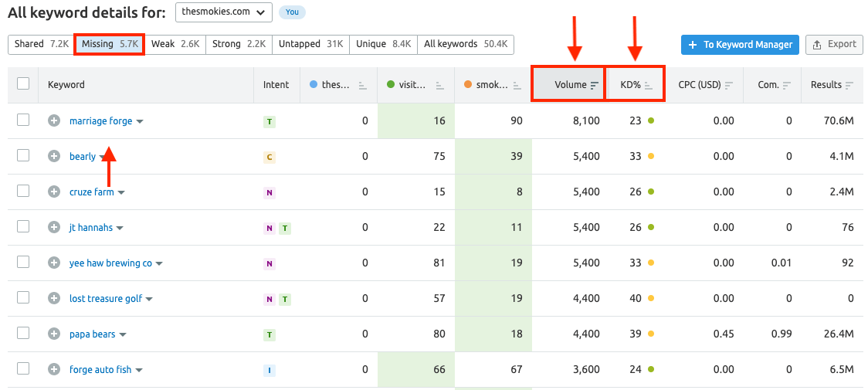Click C intent badge for bearly
Screen dimensions: 868x390
269,157
